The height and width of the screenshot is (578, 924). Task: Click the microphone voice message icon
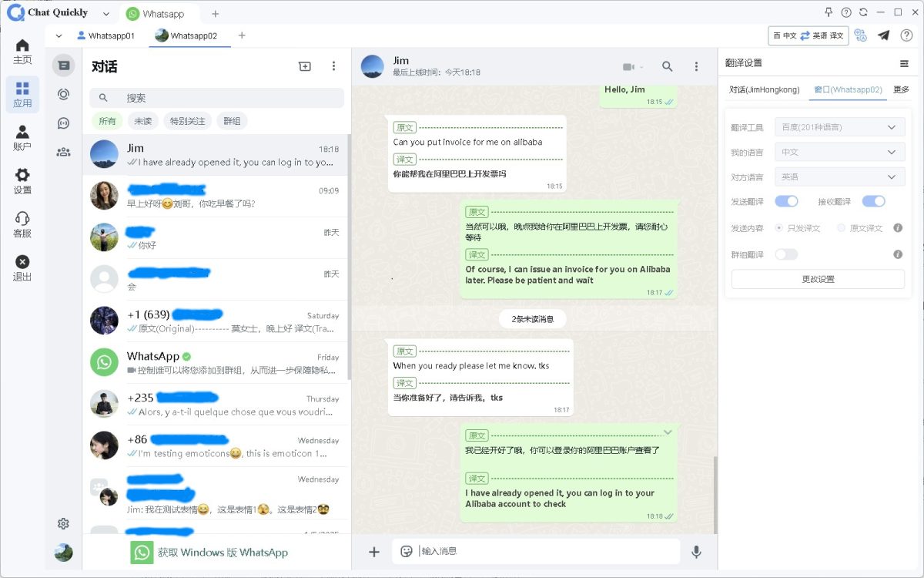(696, 552)
